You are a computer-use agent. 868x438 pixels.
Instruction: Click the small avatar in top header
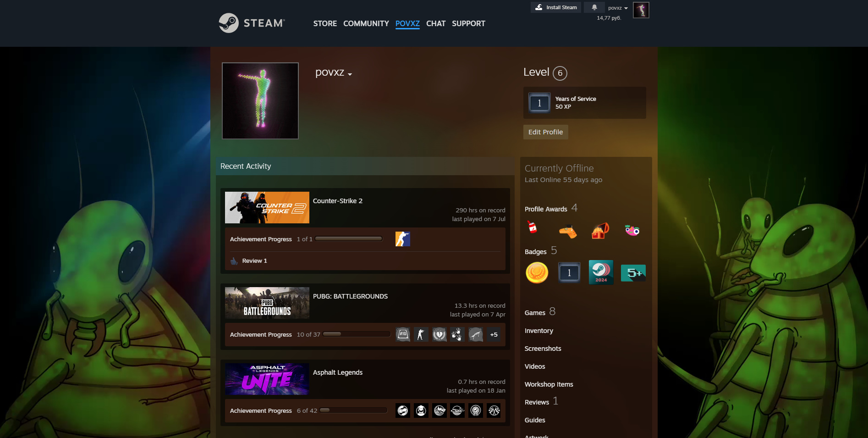[x=641, y=10]
